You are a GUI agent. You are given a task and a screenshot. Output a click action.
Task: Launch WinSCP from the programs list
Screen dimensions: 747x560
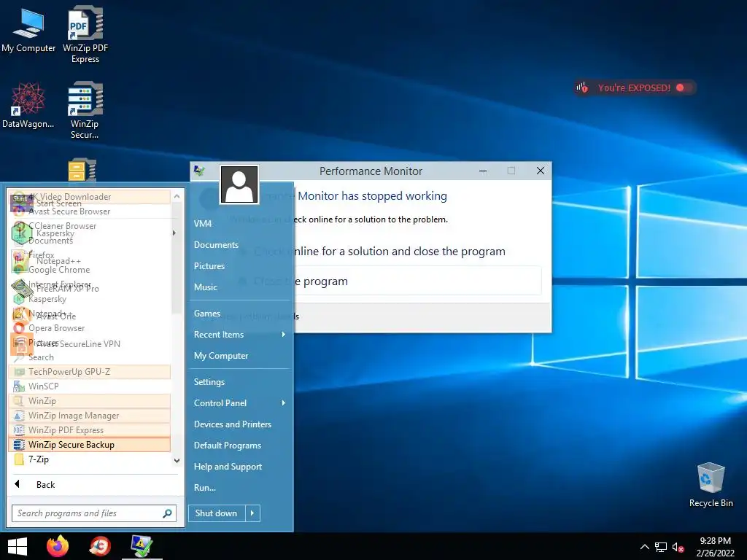90,386
